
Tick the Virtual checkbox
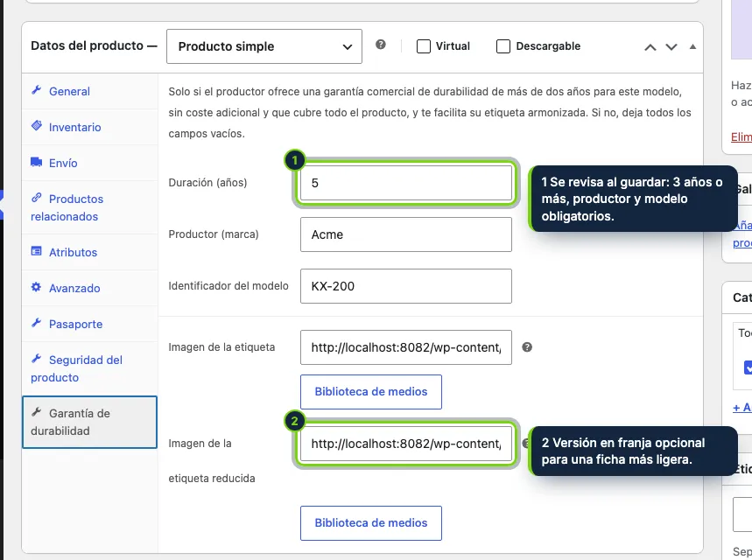coord(424,46)
